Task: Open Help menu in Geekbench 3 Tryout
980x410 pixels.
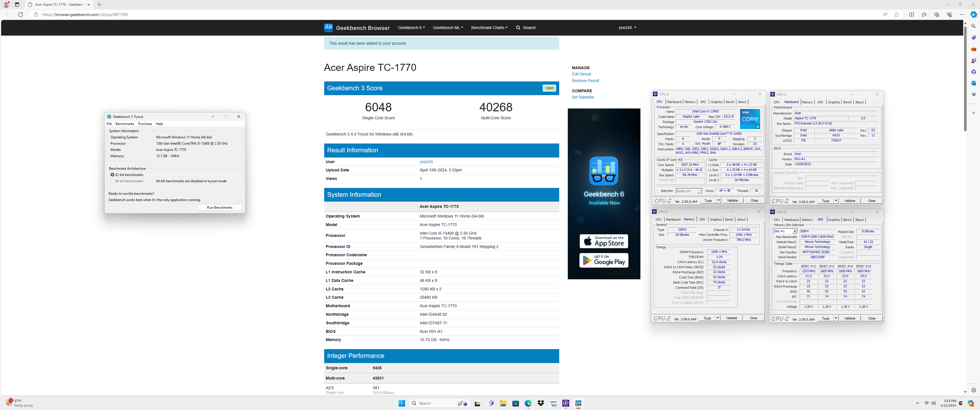Action: 160,124
